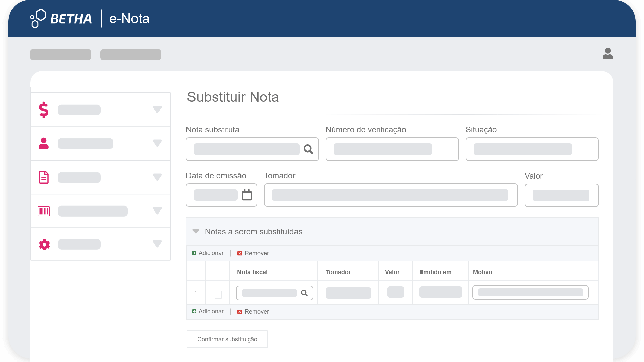Open calendar picker for Data de emissão
Image resolution: width=644 pixels, height=362 pixels.
(x=247, y=195)
